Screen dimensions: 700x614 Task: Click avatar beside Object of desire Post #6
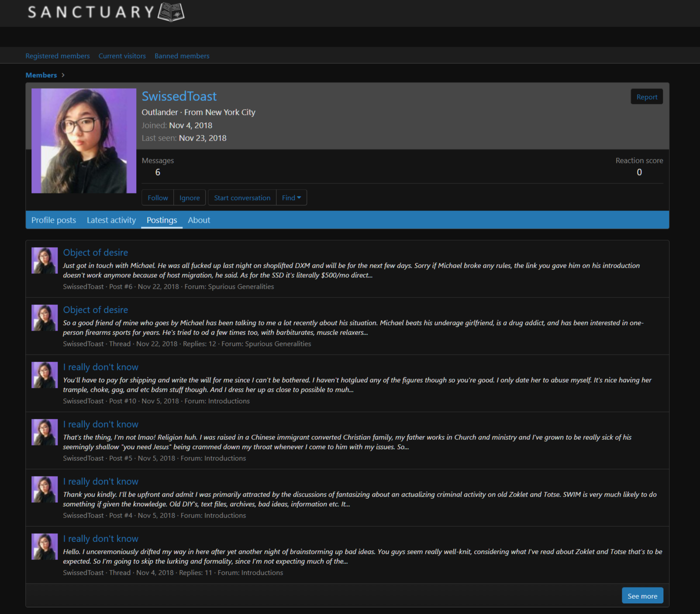click(45, 261)
